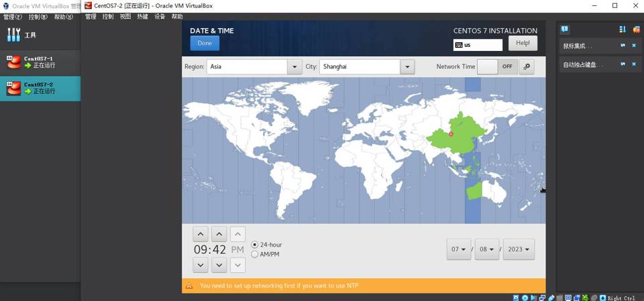Image resolution: width=644 pixels, height=301 pixels.
Task: Dismiss the 自动独占键盘 notification with its X
Action: (634, 64)
